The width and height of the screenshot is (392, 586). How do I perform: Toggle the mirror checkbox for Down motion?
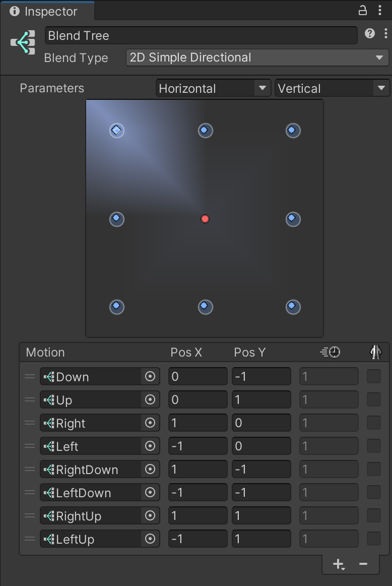coord(373,377)
